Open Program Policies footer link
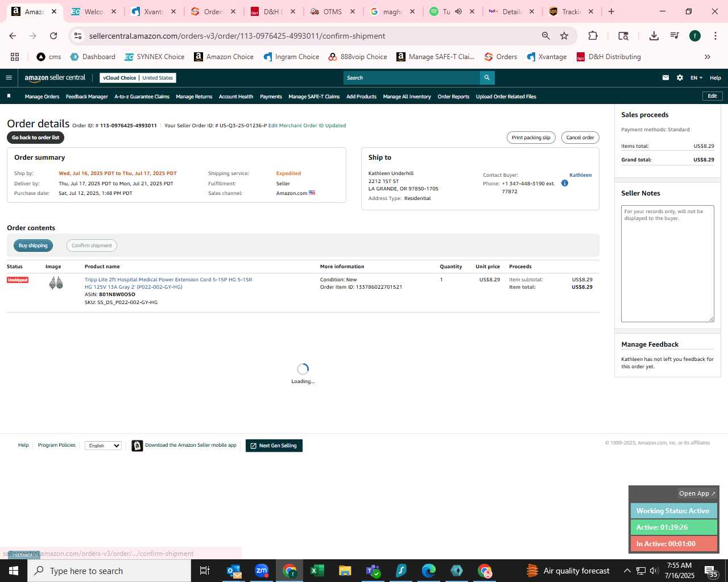Image resolution: width=728 pixels, height=582 pixels. tap(57, 445)
